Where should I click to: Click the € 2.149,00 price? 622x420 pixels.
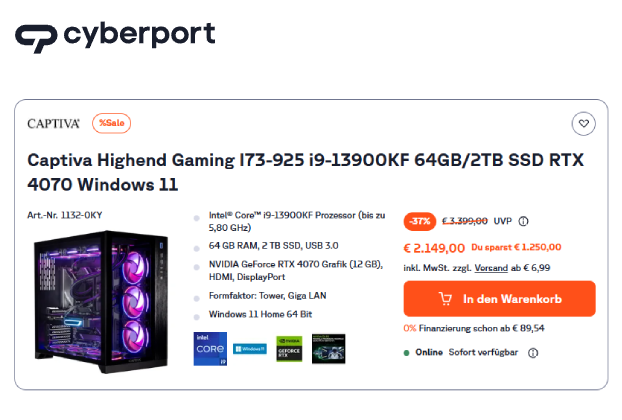tap(434, 248)
